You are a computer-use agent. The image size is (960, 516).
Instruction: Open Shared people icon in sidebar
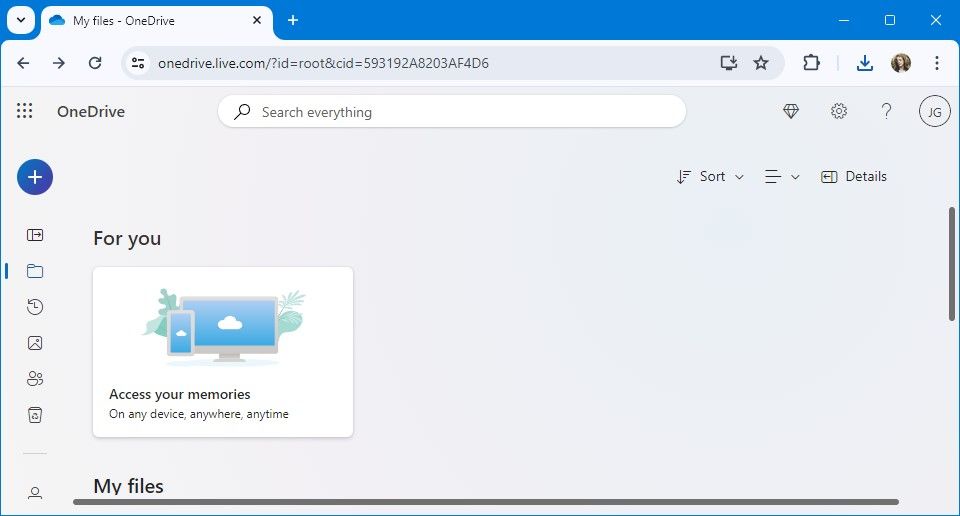[35, 379]
